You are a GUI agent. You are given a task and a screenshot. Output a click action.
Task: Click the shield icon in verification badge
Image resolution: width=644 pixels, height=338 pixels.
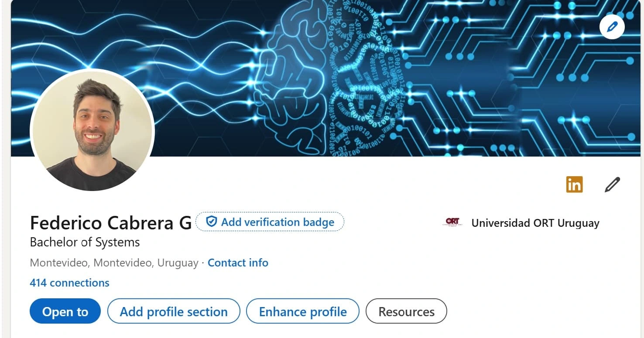tap(212, 222)
